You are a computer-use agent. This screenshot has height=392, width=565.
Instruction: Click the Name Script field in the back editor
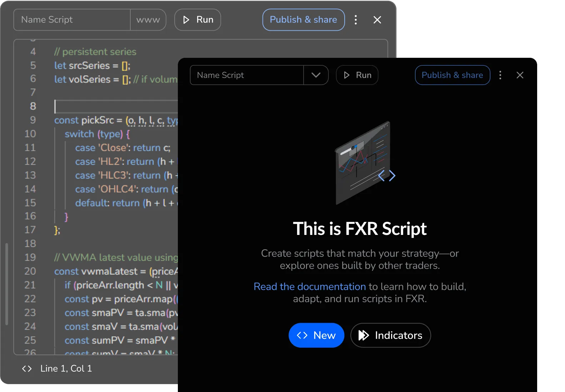click(72, 20)
